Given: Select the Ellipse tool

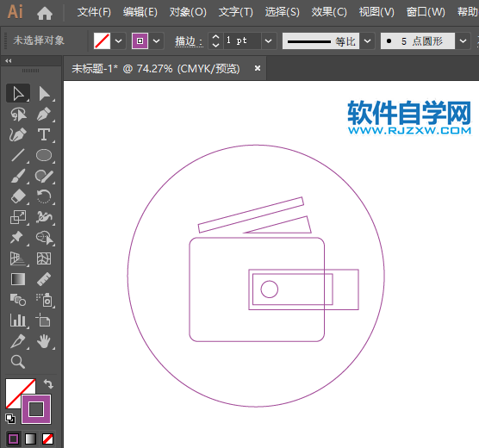Looking at the screenshot, I should [44, 155].
